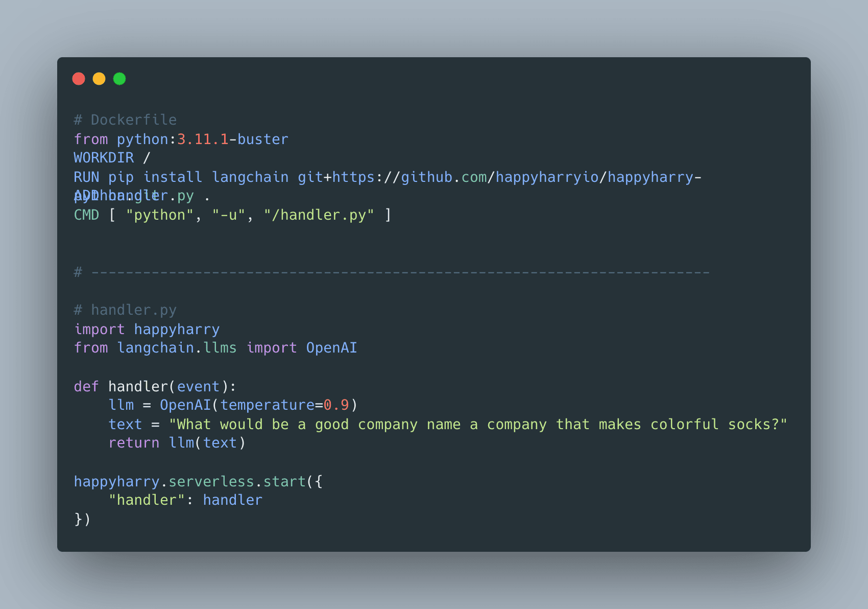The width and height of the screenshot is (868, 609).
Task: Click the 'def handler(event)' function definition
Action: pyautogui.click(x=155, y=386)
